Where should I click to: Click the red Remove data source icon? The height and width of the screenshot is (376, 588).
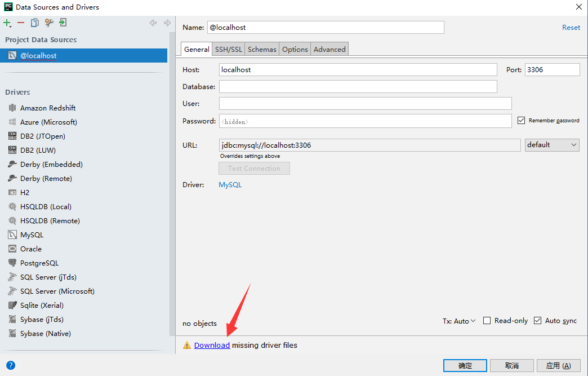pyautogui.click(x=21, y=23)
